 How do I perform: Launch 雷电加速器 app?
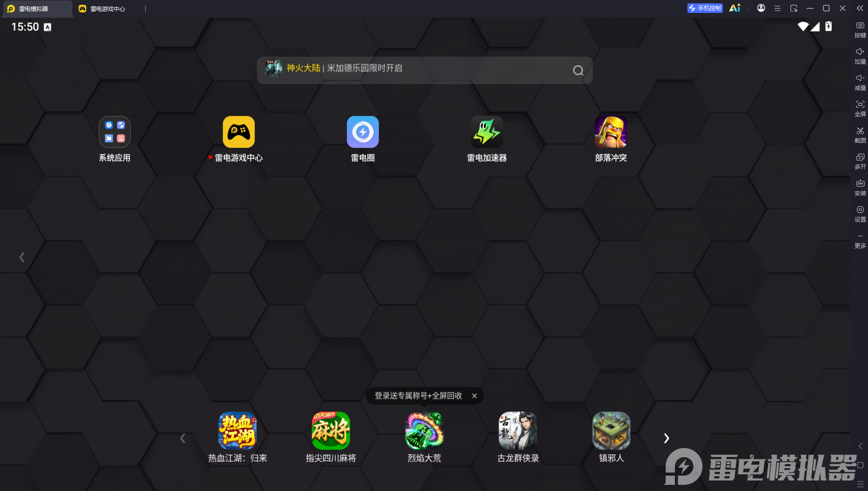[x=487, y=132]
